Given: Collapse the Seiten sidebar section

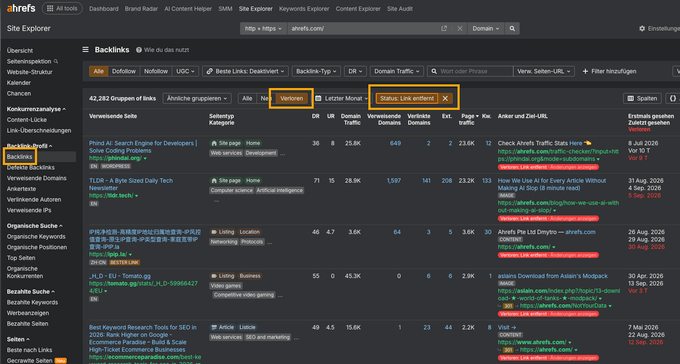Looking at the screenshot, I should coord(18,339).
